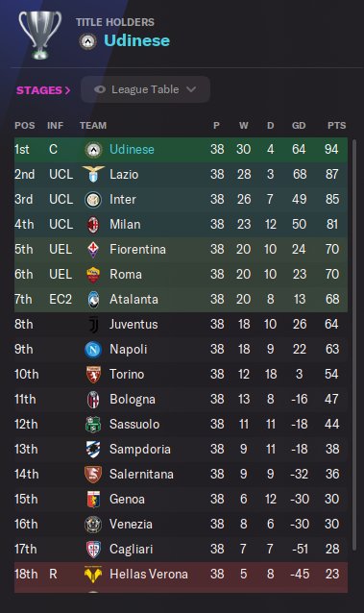Click Udinese badge beside title holders

(x=88, y=41)
